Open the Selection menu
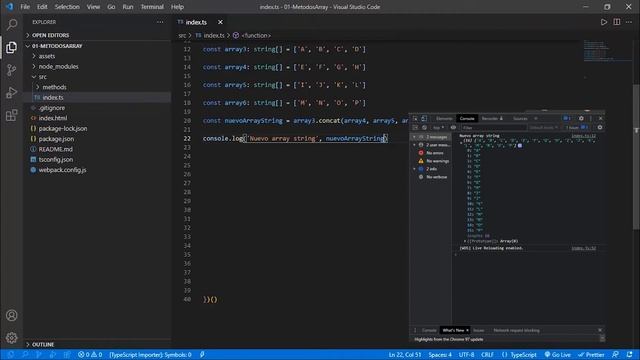Screen dimensions: 640x360 pyautogui.click(x=67, y=7)
